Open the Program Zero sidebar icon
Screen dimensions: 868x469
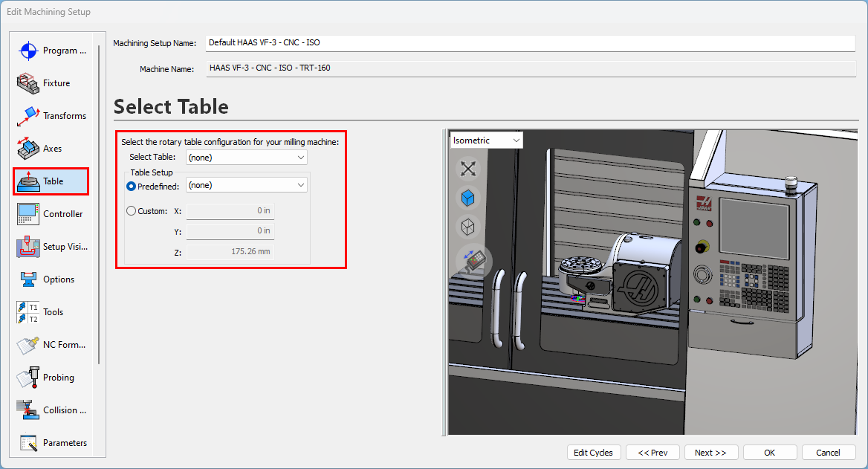pos(27,51)
